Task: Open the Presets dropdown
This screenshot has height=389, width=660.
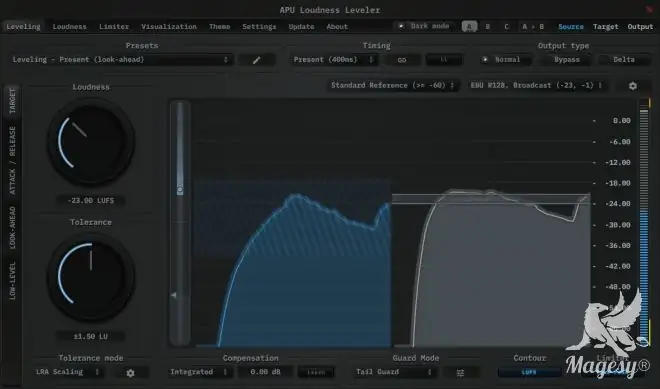Action: [x=121, y=60]
